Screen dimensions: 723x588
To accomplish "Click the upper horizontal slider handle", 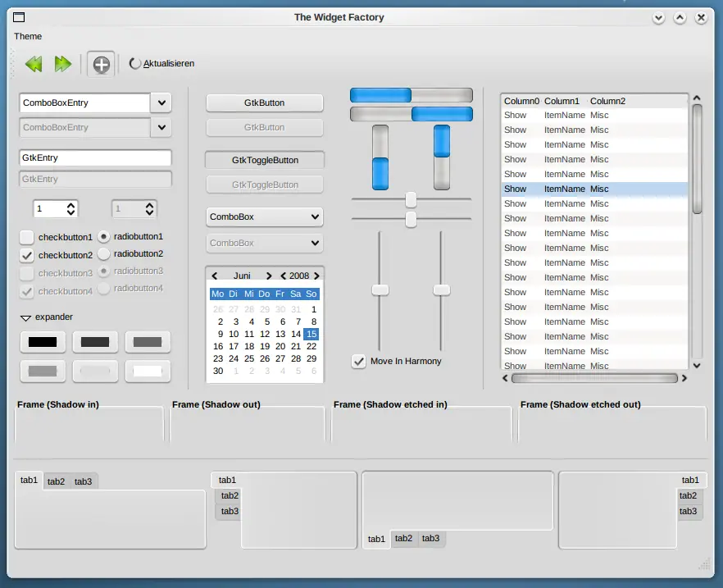I will click(411, 199).
